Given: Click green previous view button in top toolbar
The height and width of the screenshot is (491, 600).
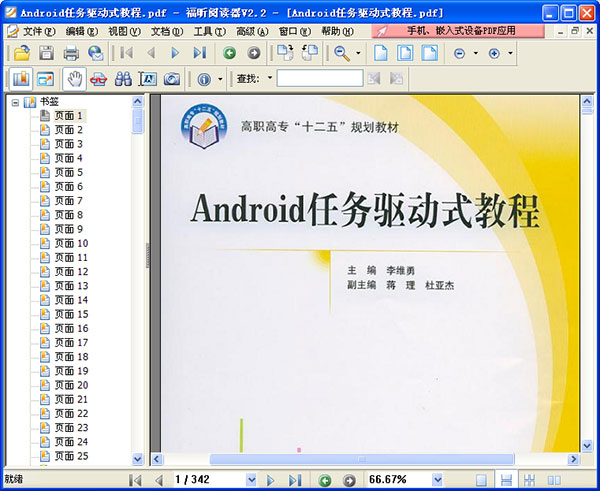Looking at the screenshot, I should (x=230, y=53).
